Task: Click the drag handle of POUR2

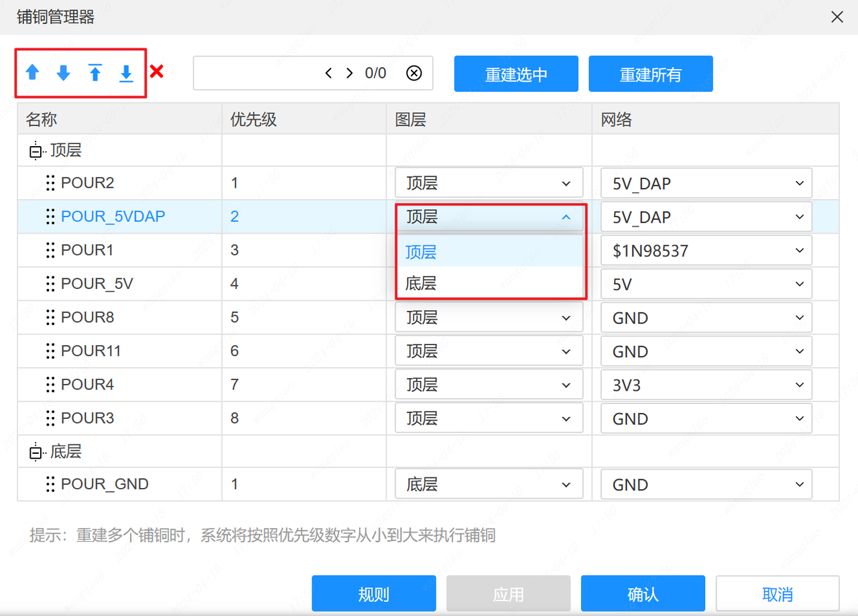Action: click(x=50, y=183)
